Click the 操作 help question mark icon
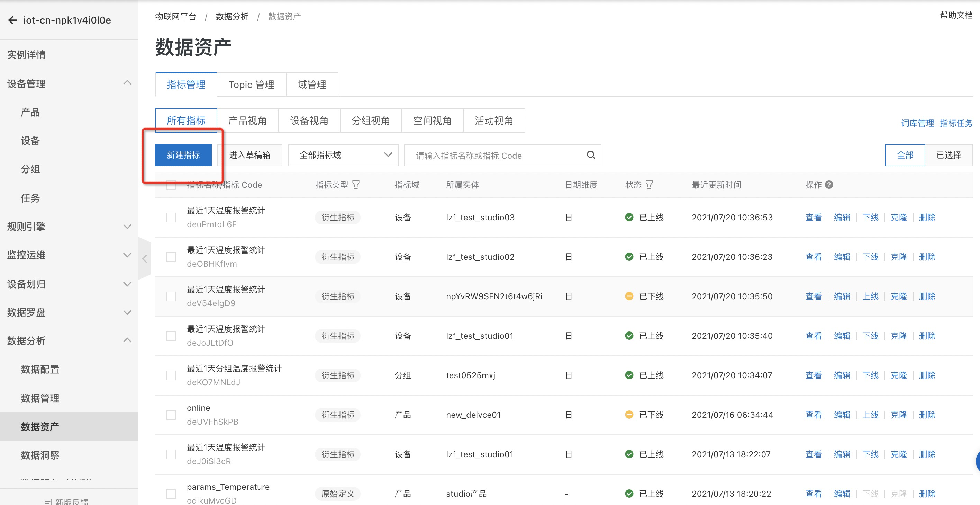Image resolution: width=980 pixels, height=505 pixels. coord(829,185)
